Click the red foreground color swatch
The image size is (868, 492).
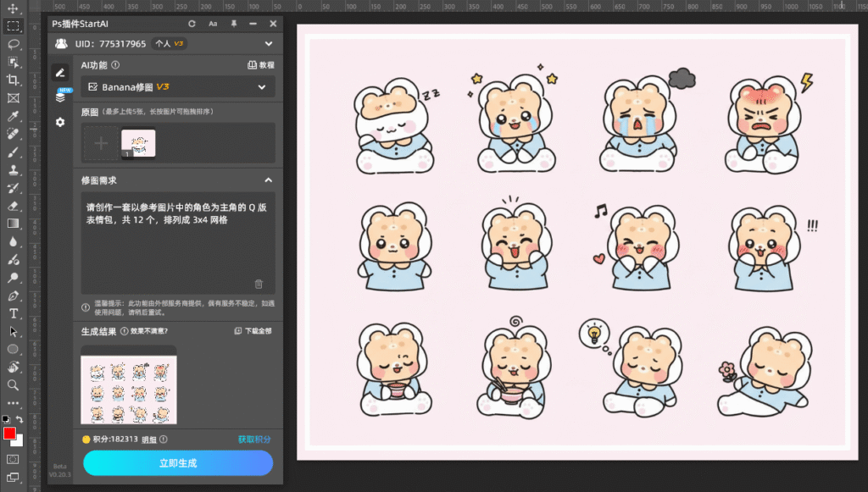pos(11,434)
